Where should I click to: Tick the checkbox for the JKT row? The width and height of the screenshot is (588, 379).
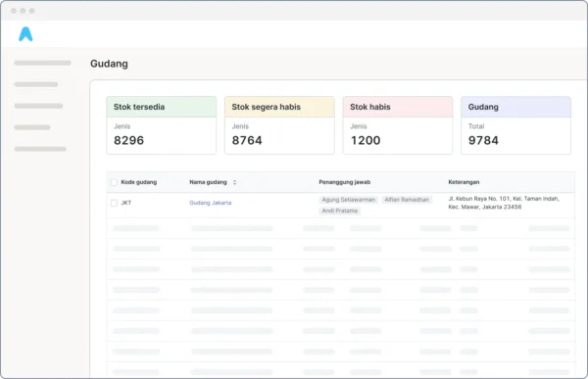point(114,203)
